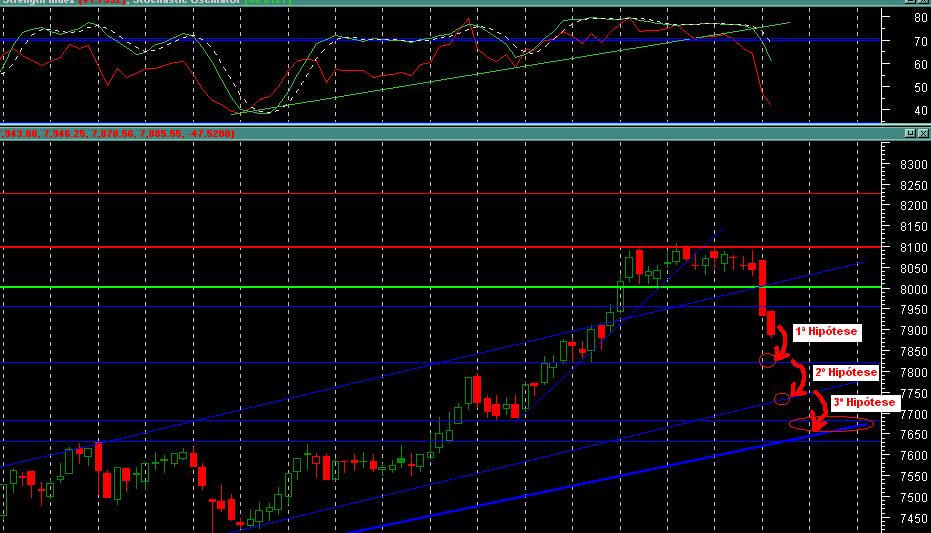Screen dimensions: 931x533
Task: Click the 7450 price axis label
Action: point(913,519)
